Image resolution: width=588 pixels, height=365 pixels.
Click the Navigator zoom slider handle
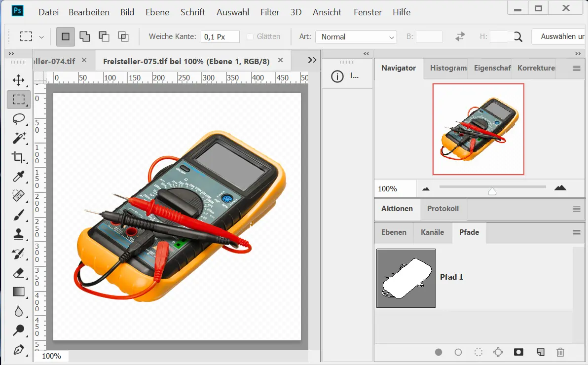point(492,191)
